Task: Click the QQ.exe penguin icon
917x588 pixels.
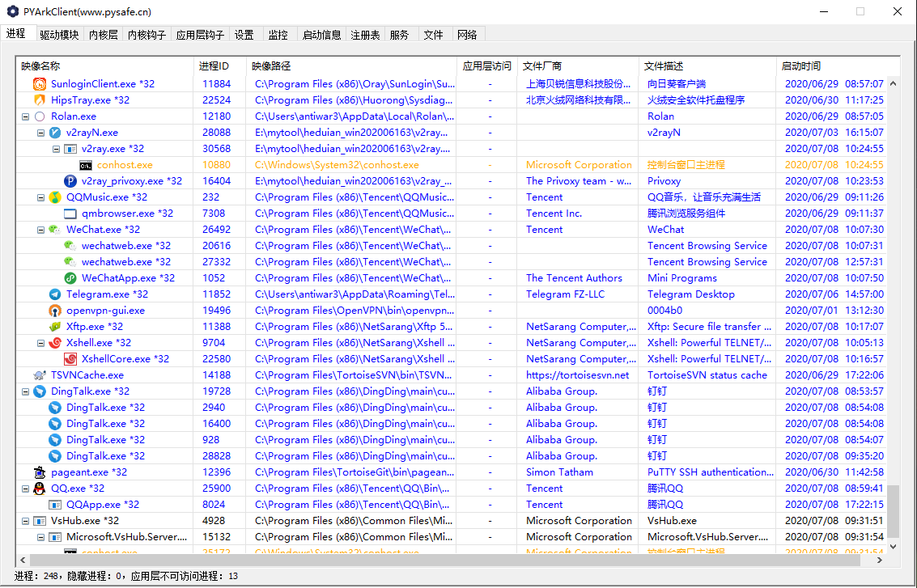Action: click(x=39, y=489)
